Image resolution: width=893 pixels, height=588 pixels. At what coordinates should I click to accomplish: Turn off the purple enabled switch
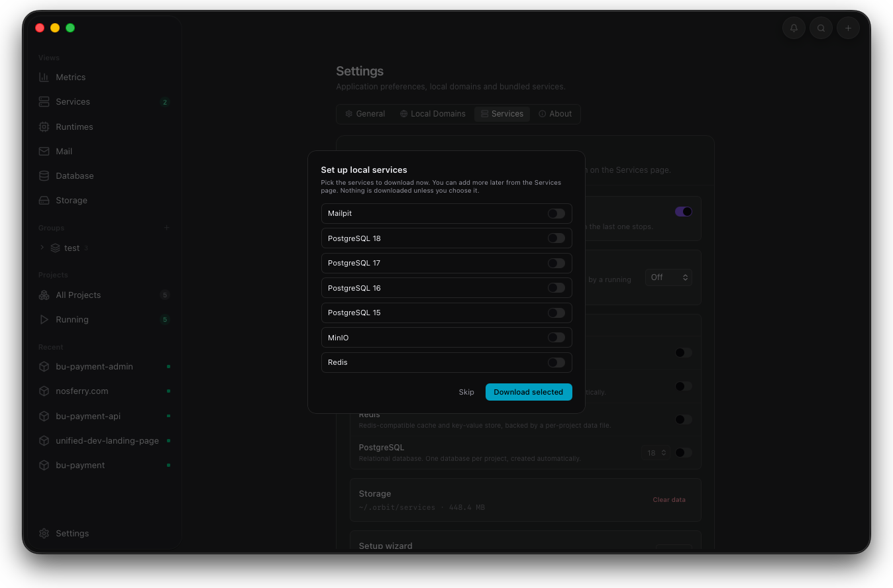coord(683,211)
